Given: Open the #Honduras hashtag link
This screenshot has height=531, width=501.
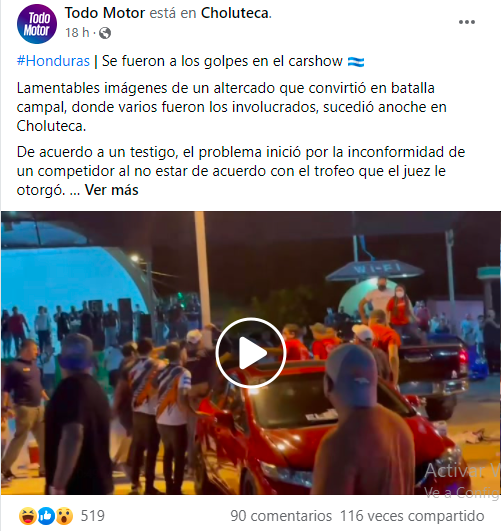Looking at the screenshot, I should [x=53, y=61].
